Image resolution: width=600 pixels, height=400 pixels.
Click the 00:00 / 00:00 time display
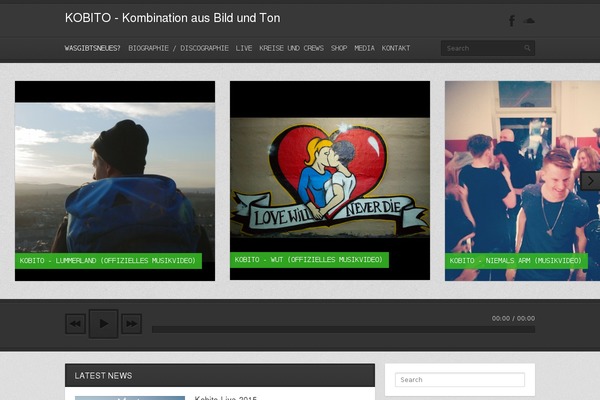pyautogui.click(x=514, y=318)
